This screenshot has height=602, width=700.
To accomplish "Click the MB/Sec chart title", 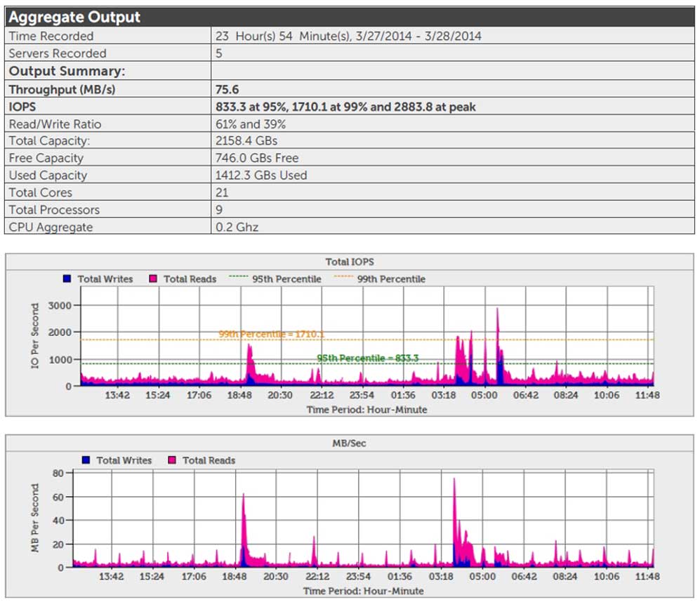I will click(x=349, y=443).
